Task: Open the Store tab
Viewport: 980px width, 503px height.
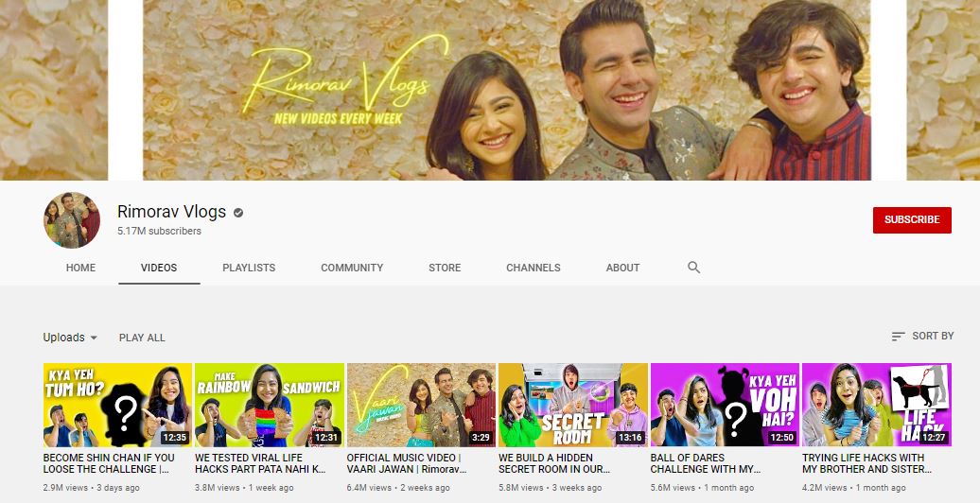Action: (445, 268)
